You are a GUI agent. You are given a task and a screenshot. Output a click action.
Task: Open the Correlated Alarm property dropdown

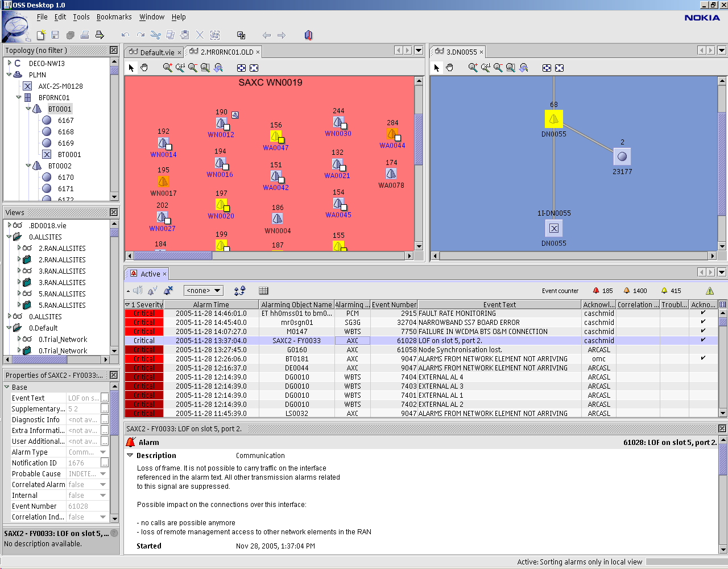tap(103, 485)
